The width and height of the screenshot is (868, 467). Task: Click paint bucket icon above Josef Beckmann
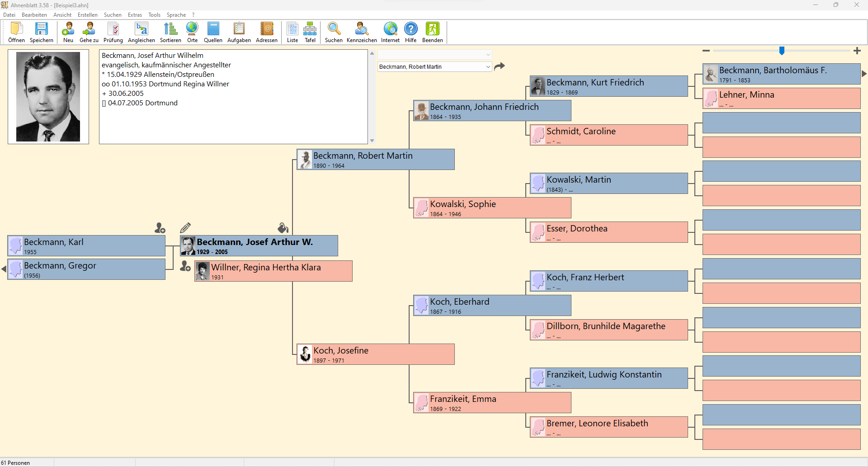(283, 227)
